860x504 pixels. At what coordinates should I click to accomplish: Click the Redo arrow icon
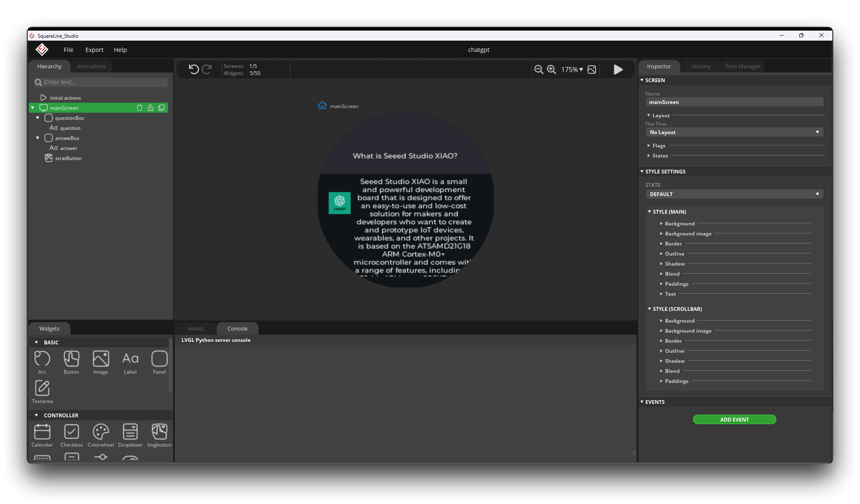coord(207,69)
